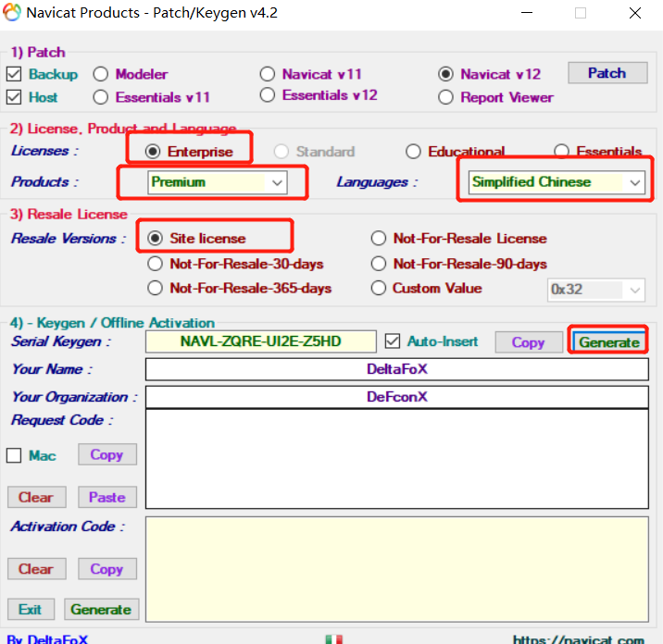Click Copy under Activation Code

(107, 569)
